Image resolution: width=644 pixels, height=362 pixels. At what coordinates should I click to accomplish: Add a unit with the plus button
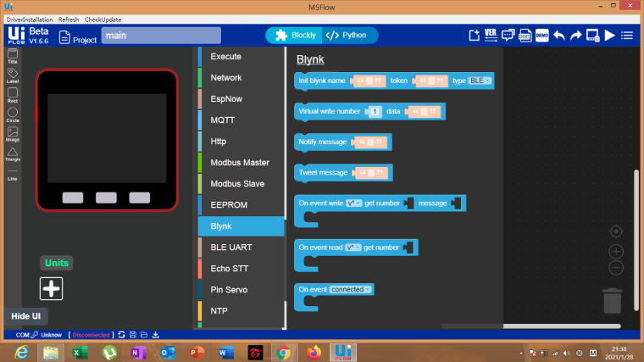point(52,288)
